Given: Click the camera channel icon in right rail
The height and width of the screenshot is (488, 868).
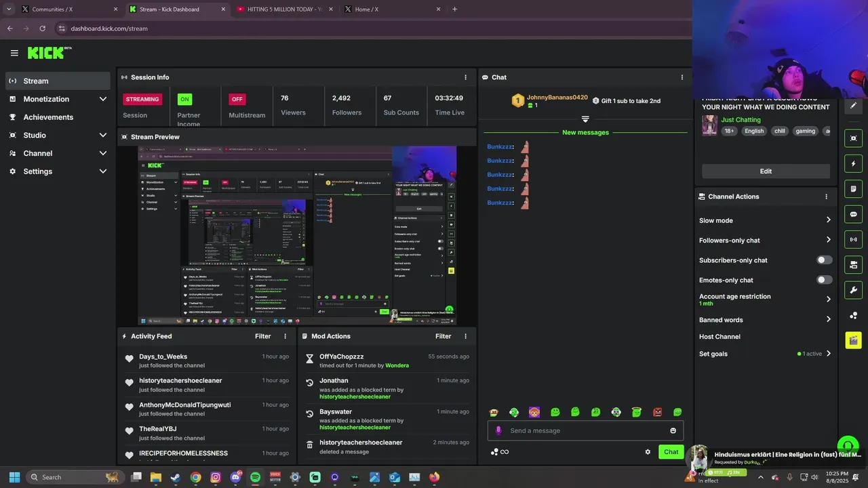Looking at the screenshot, I should coord(853,264).
